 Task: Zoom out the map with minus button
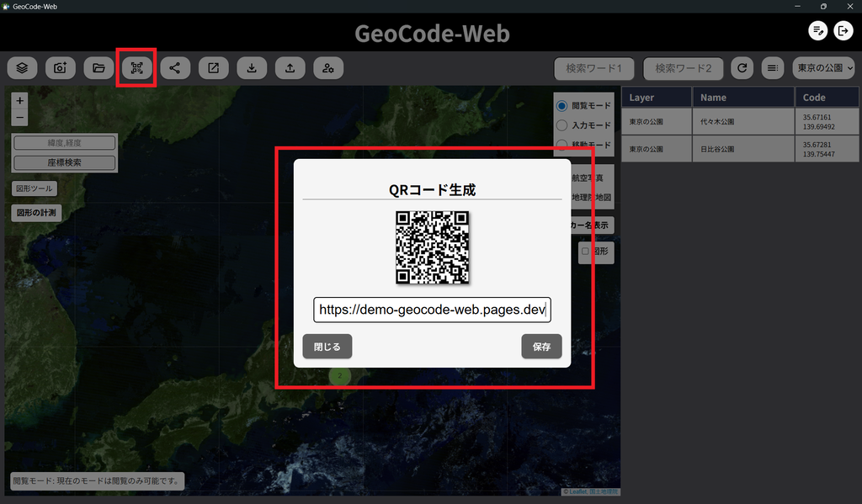tap(20, 117)
